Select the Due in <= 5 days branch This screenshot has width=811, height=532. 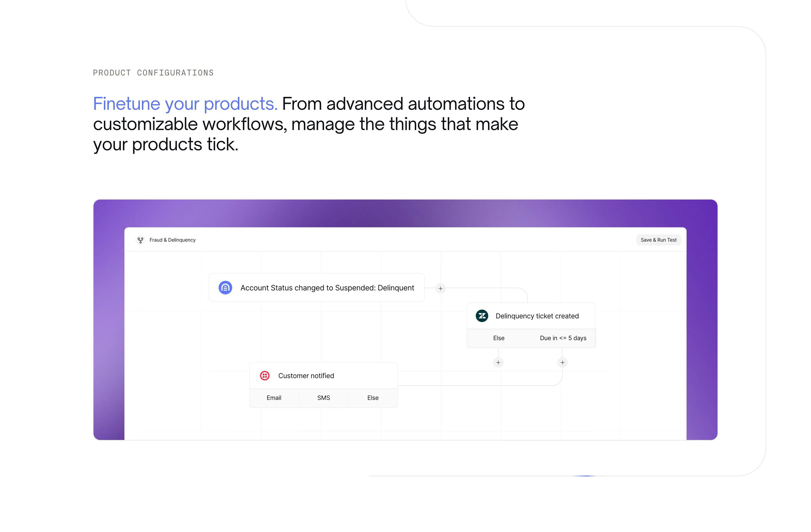[x=563, y=338]
